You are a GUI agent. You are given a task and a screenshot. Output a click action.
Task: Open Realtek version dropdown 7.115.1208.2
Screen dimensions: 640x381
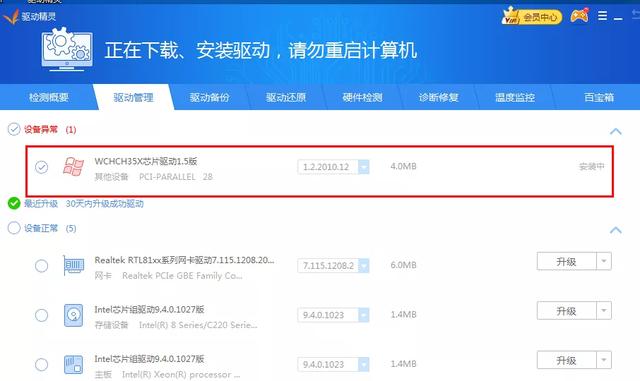(x=363, y=265)
